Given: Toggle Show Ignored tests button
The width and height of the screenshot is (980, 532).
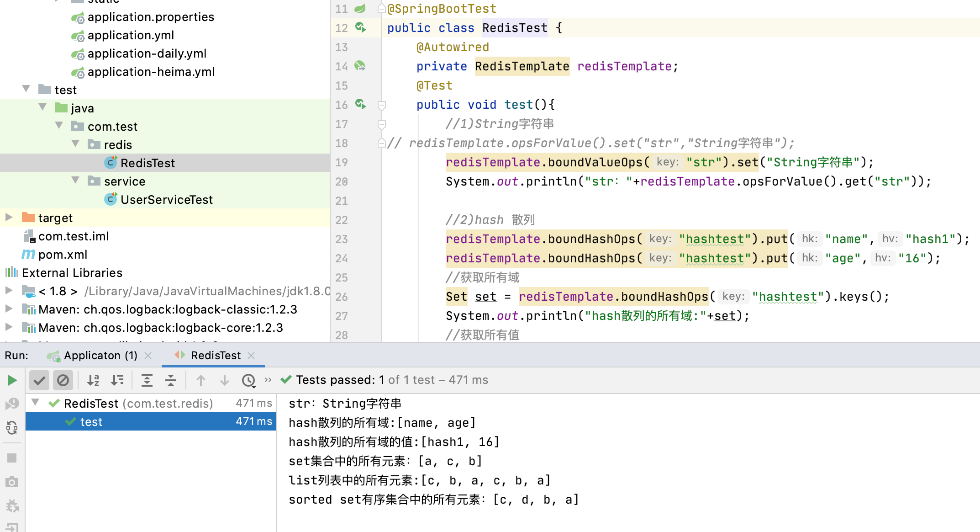Looking at the screenshot, I should pos(63,380).
